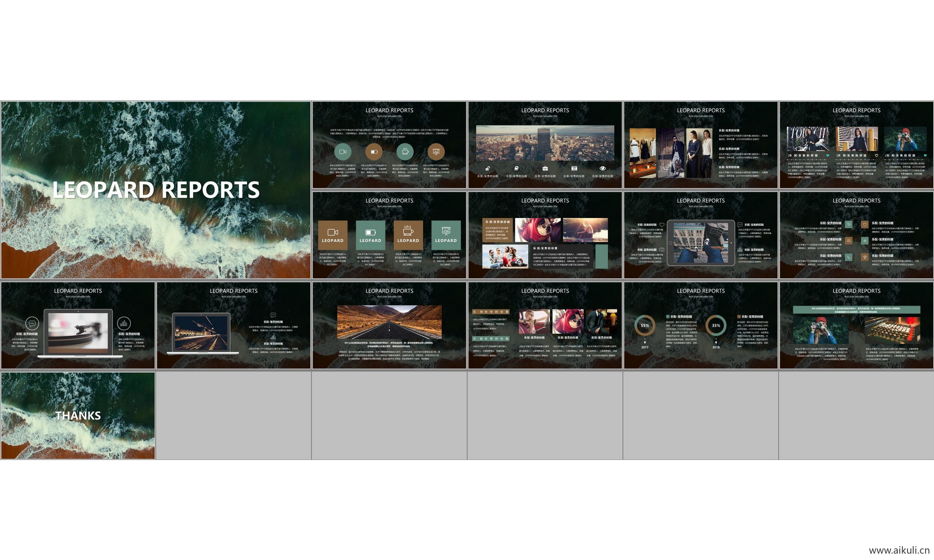Click the 55% donut chart for 2017
Viewport: 934px width, 560px height.
click(x=644, y=325)
